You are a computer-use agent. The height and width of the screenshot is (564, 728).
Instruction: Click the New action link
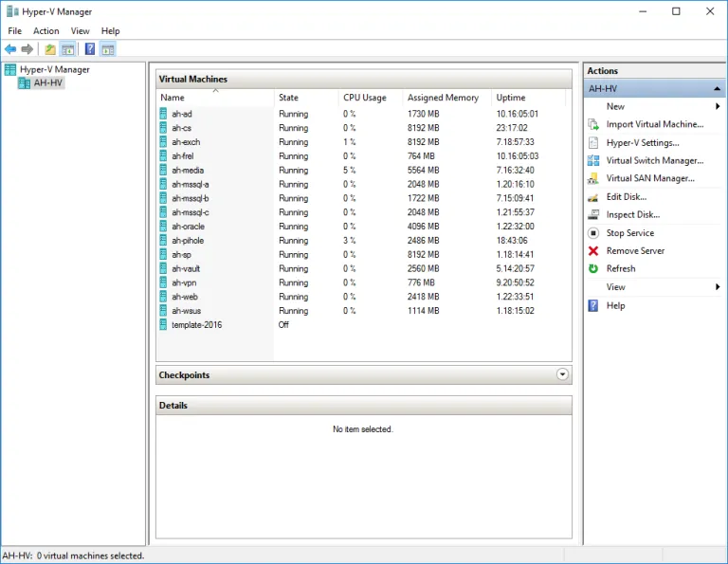click(x=615, y=106)
